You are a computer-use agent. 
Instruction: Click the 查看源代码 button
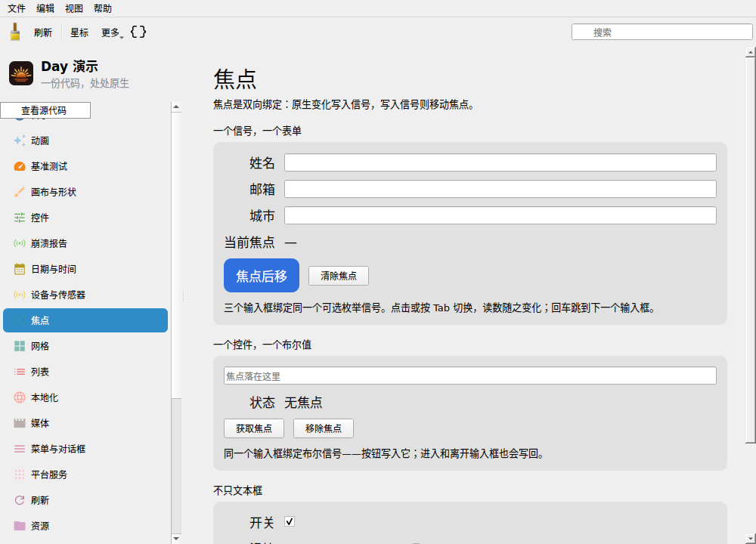[x=45, y=110]
